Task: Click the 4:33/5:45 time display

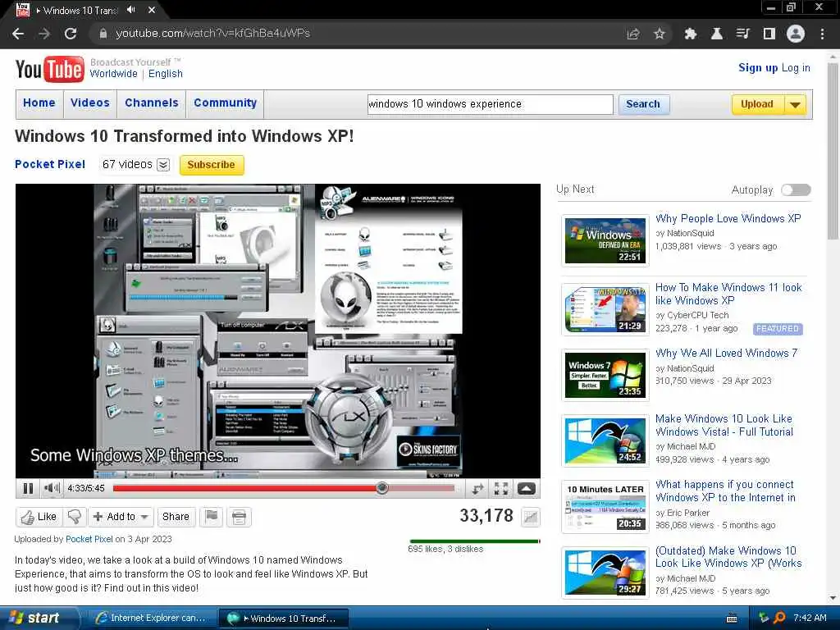Action: tap(86, 488)
